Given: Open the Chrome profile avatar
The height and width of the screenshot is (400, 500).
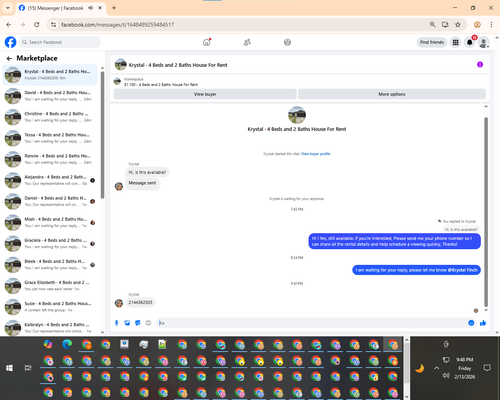Looking at the screenshot, I should tap(477, 25).
